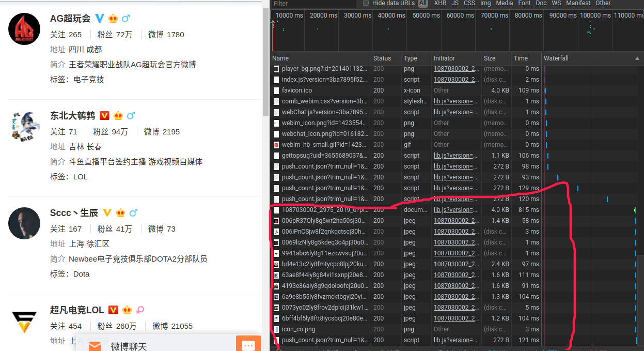Open Sccc丶生辰 avatar photo
The image size is (644, 351).
pyautogui.click(x=24, y=223)
